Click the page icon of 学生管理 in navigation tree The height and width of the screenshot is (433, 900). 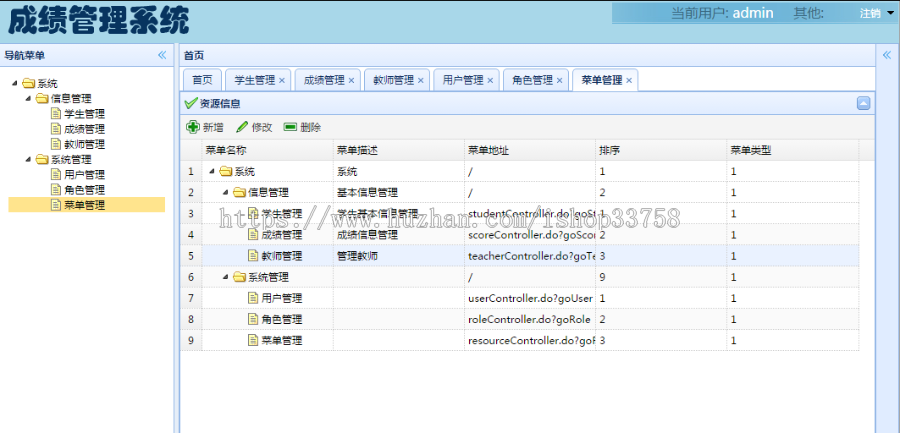[56, 114]
